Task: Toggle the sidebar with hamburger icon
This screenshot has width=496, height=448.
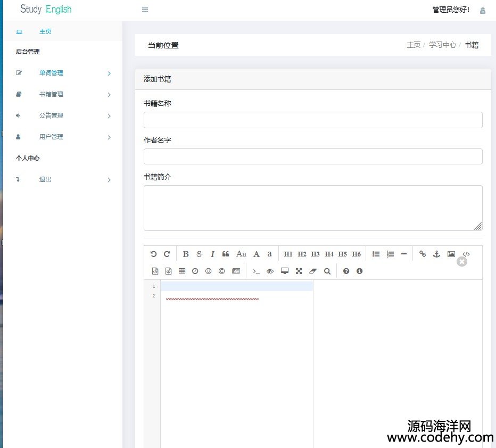Action: coord(145,10)
